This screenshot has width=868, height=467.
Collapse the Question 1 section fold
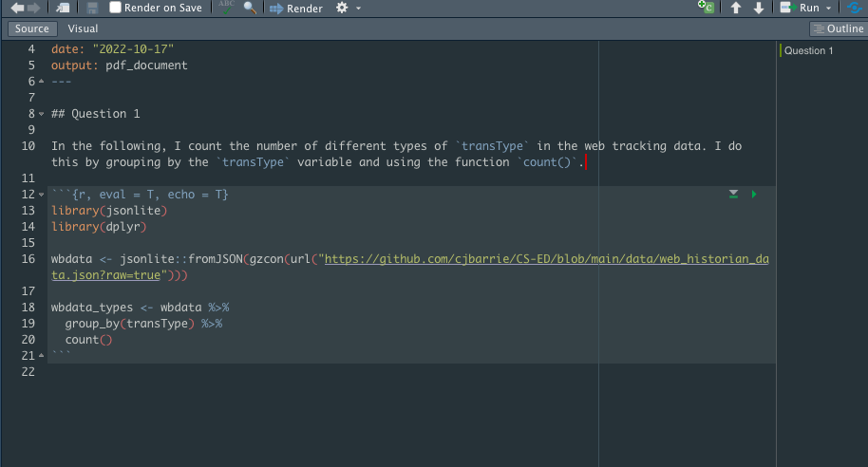coord(42,114)
